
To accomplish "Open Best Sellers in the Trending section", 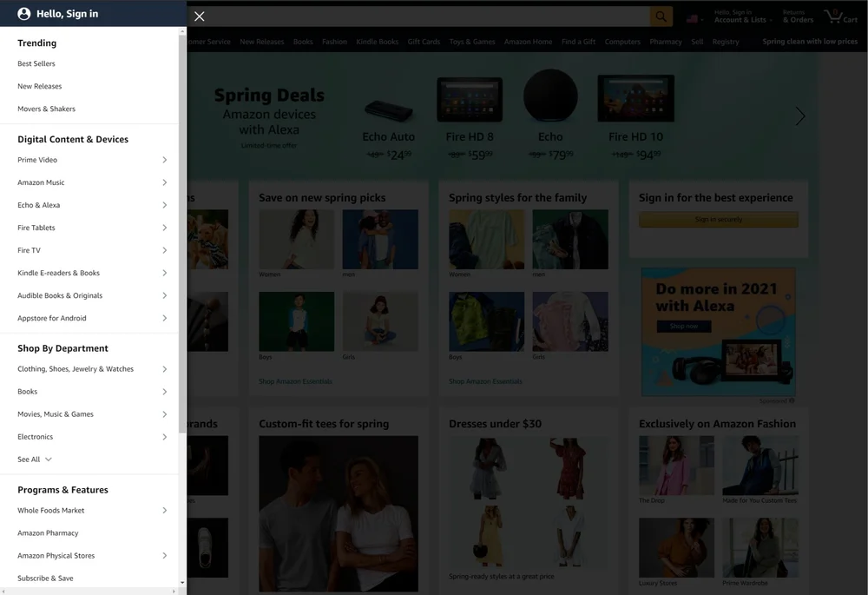I will coord(36,63).
